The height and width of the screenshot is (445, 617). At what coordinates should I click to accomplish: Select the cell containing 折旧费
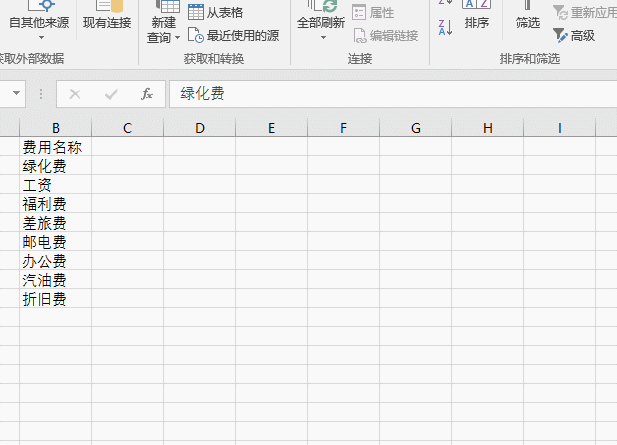click(55, 299)
